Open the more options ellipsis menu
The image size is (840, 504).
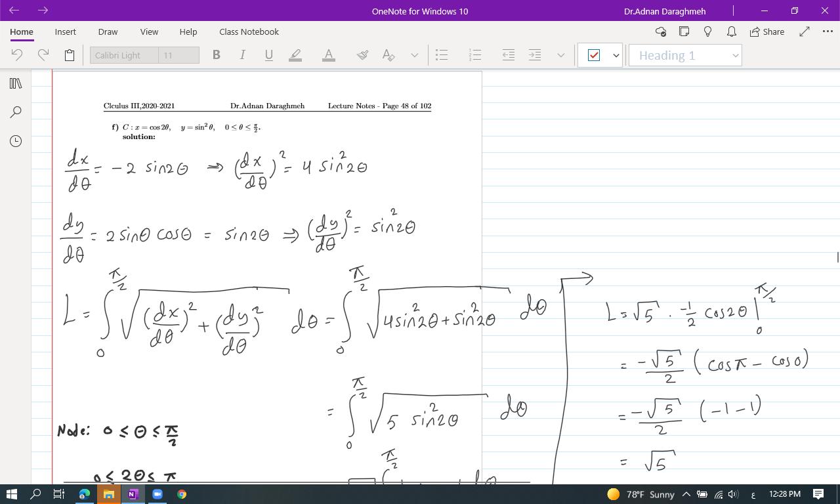pos(828,31)
